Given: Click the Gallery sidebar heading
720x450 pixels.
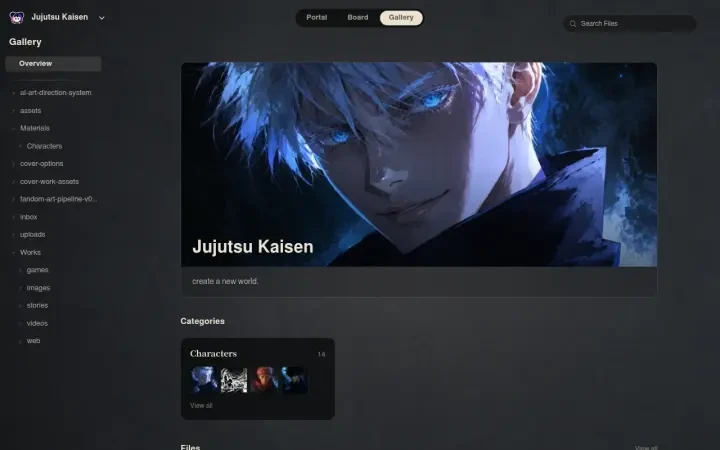Looking at the screenshot, I should click(x=25, y=42).
